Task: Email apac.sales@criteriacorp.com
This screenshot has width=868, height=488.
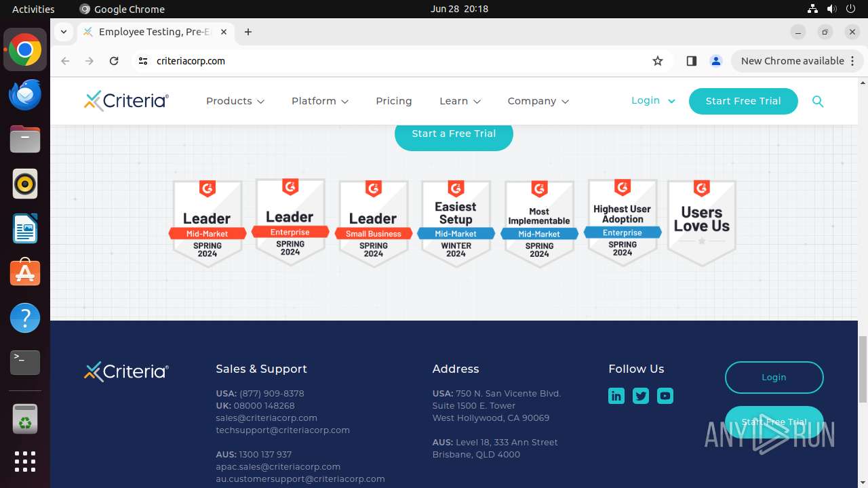Action: pyautogui.click(x=278, y=467)
